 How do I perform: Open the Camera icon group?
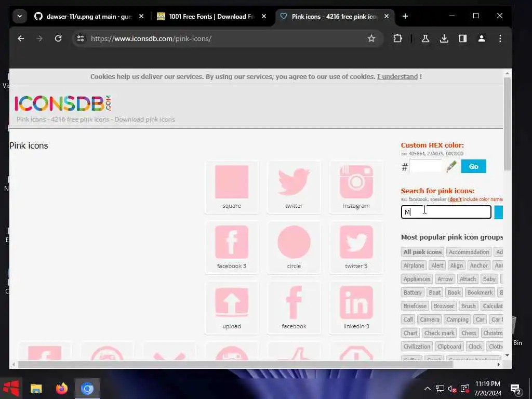[430, 320]
